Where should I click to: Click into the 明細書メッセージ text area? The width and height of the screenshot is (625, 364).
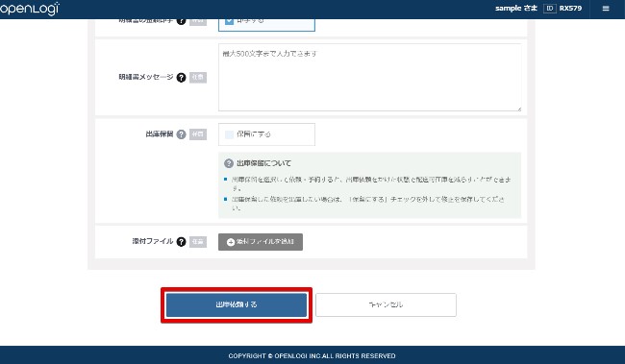(x=370, y=77)
